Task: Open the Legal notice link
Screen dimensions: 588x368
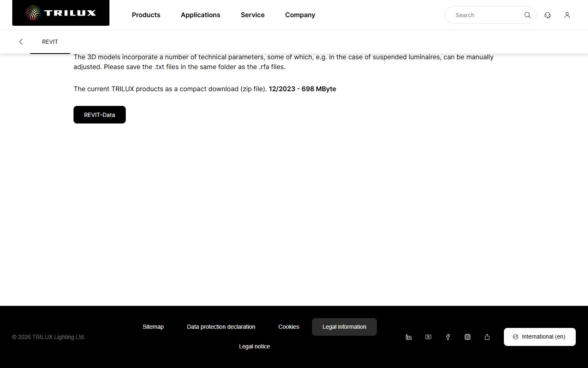Action: 254,346
